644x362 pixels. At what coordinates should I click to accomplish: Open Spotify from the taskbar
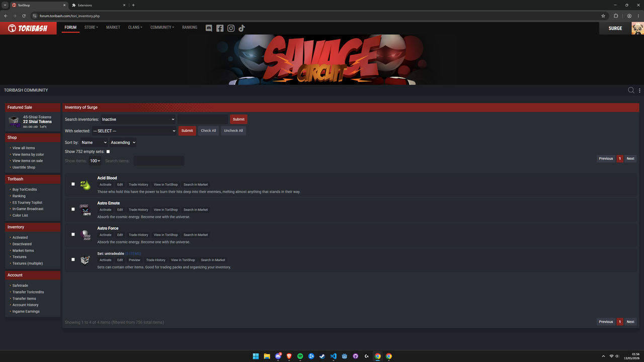pos(300,356)
